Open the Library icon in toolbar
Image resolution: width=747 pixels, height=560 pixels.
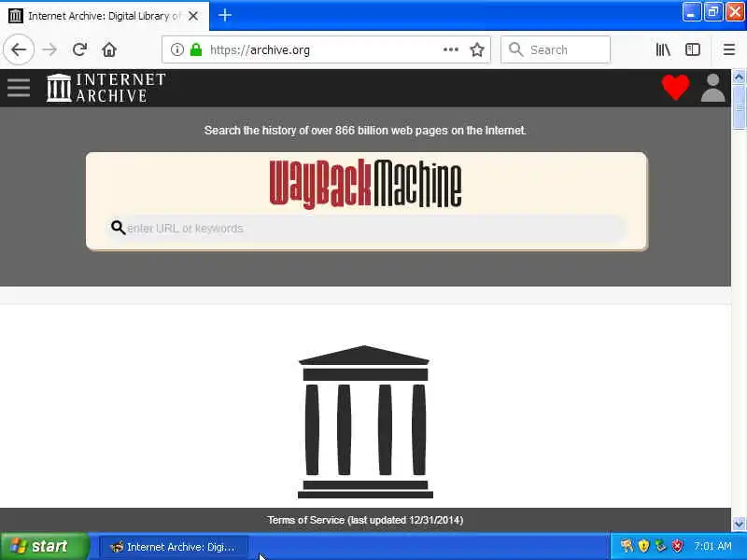pyautogui.click(x=663, y=49)
